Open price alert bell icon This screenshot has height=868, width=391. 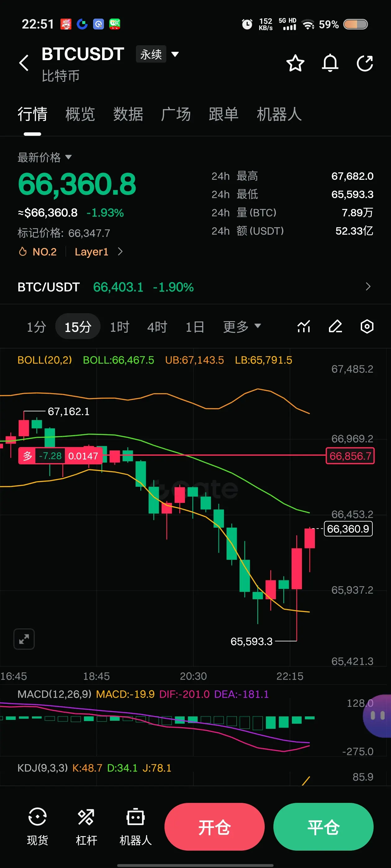click(x=330, y=63)
